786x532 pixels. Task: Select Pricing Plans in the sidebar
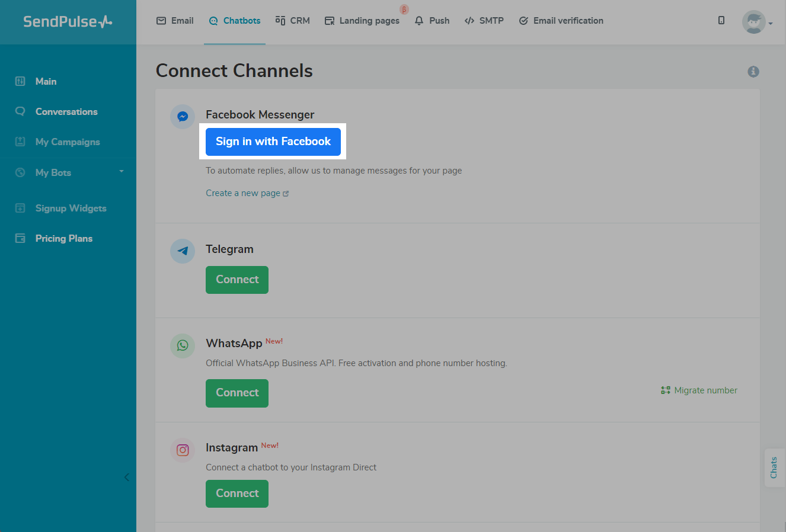(63, 238)
